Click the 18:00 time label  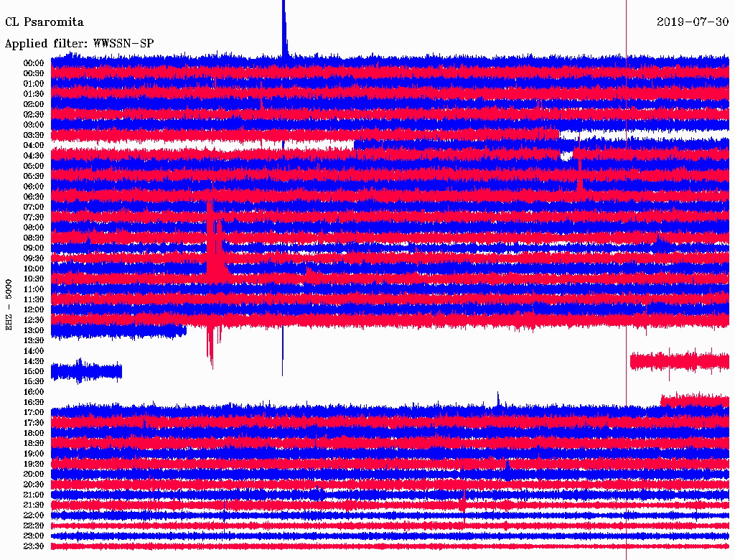click(34, 433)
